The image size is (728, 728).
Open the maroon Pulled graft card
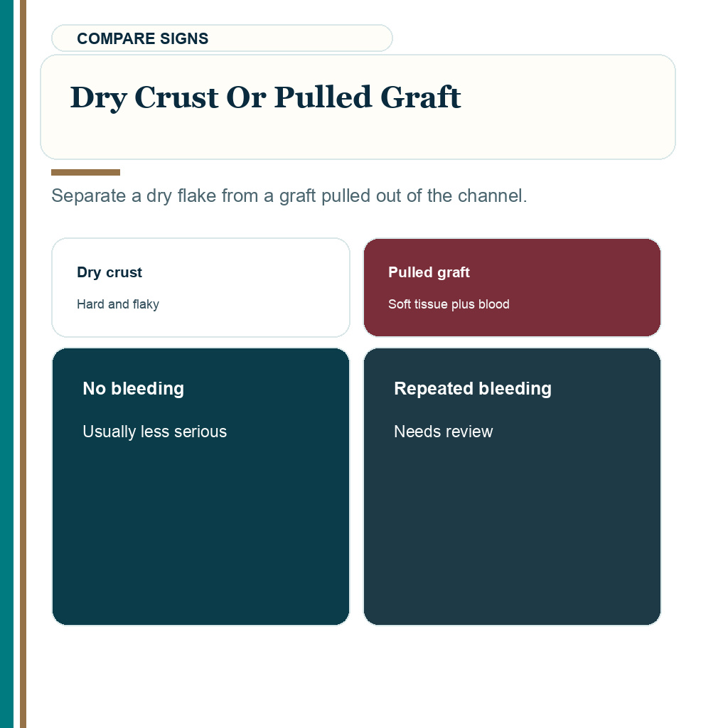[512, 287]
